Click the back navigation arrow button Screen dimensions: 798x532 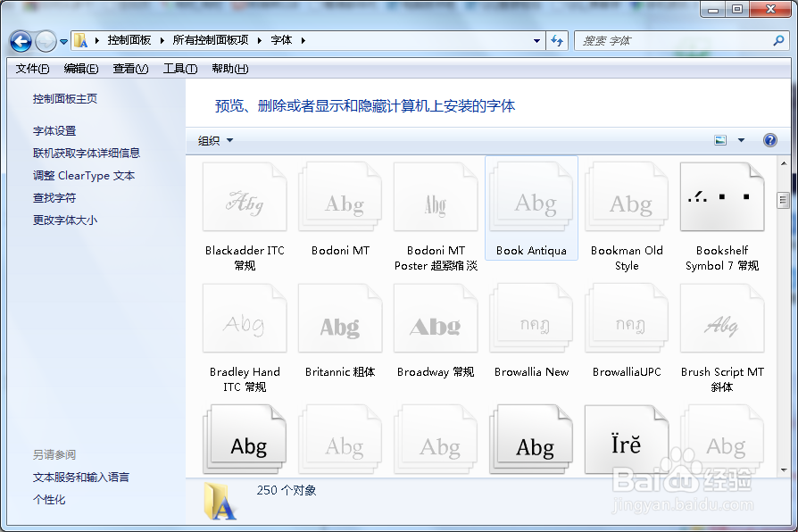pos(21,41)
